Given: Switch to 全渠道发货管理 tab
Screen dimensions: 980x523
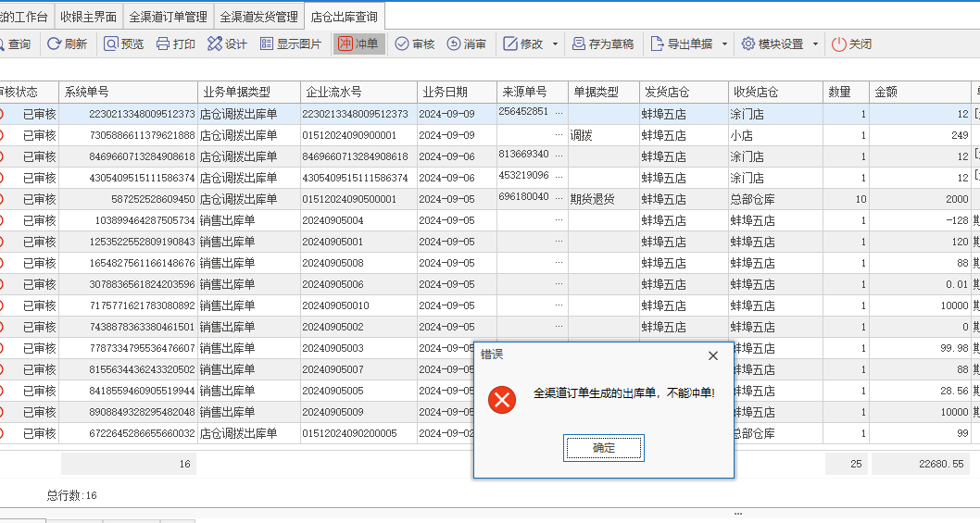Looking at the screenshot, I should click(258, 17).
